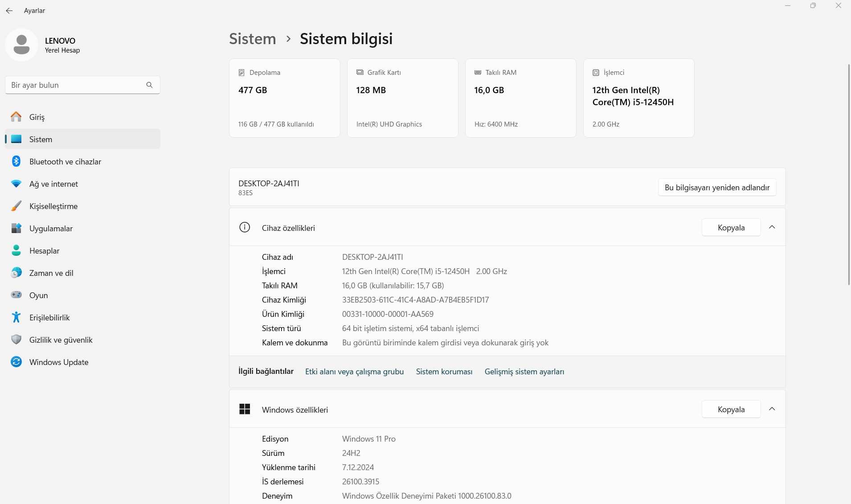
Task: Click the 16,0 GB (kullanılabilir: 15,7 GB) value
Action: [x=393, y=286]
